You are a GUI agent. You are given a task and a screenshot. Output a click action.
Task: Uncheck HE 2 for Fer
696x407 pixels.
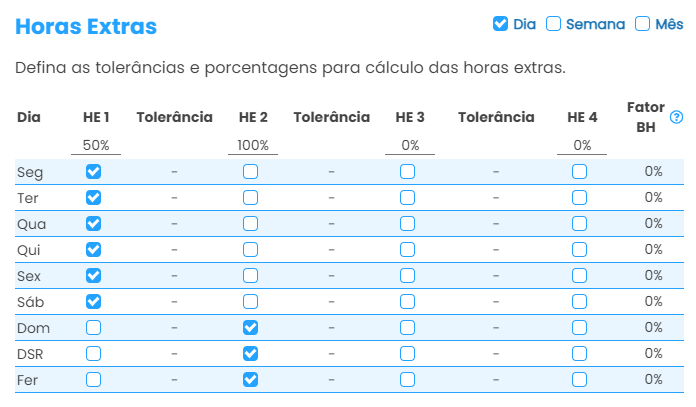click(251, 379)
